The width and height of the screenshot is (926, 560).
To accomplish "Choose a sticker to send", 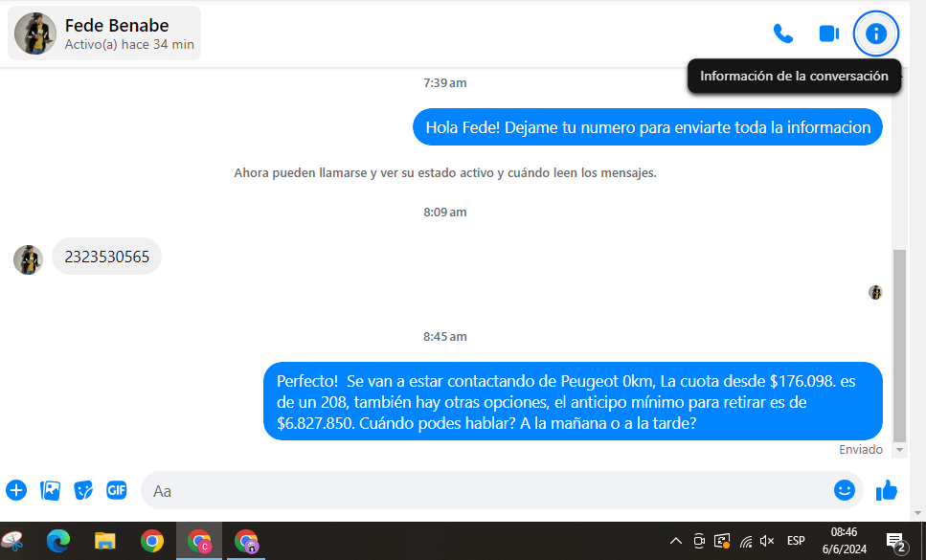I will point(83,490).
